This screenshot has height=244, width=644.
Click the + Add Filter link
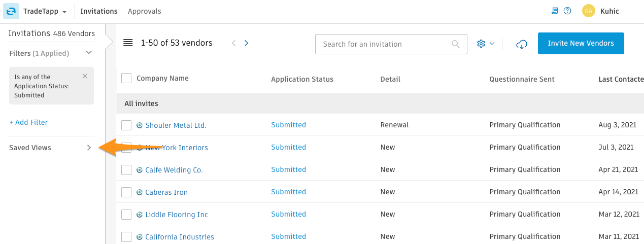coord(28,122)
